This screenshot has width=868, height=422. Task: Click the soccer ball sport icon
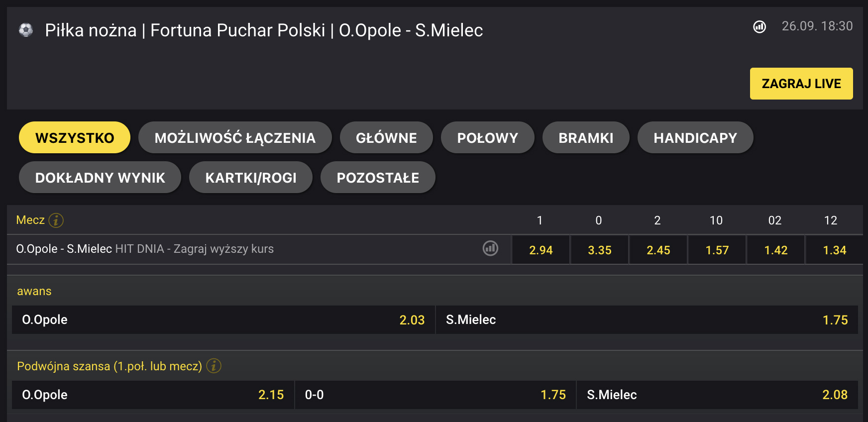(26, 30)
